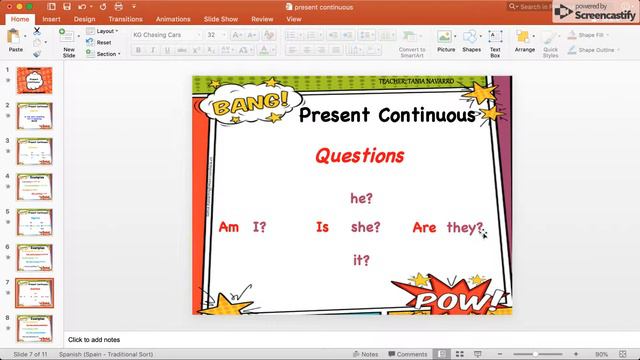Viewport: 640px width, 360px height.
Task: Click the Arrange icon
Action: (x=523, y=37)
